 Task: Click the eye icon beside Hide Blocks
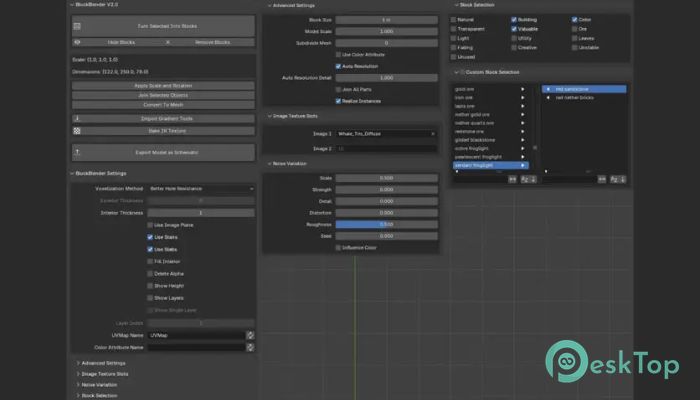pyautogui.click(x=77, y=42)
